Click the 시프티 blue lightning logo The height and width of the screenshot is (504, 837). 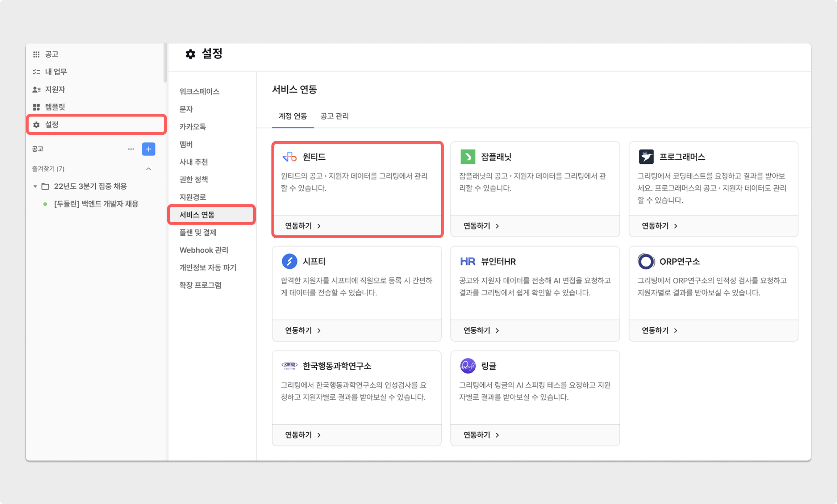click(x=290, y=261)
